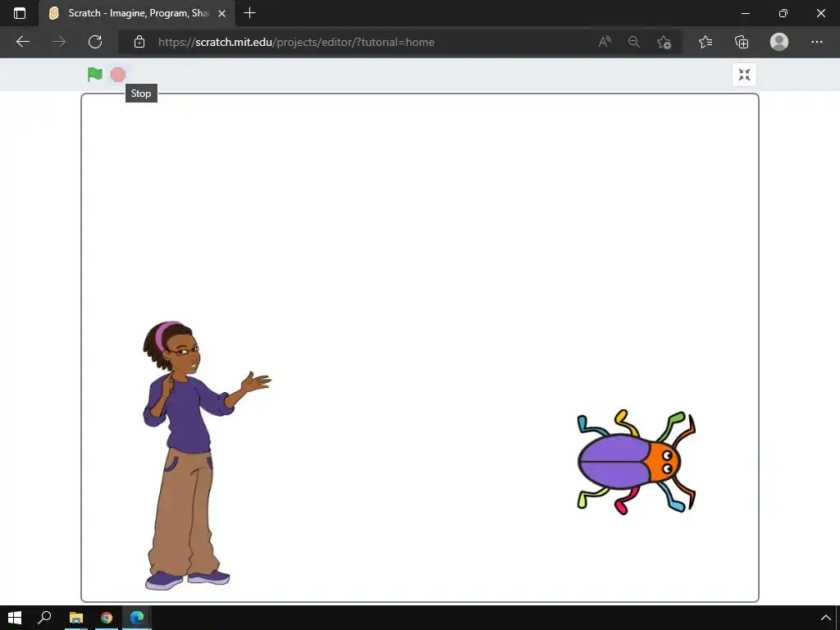This screenshot has height=630, width=840.
Task: Activate Read aloud in address bar
Action: pyautogui.click(x=605, y=42)
